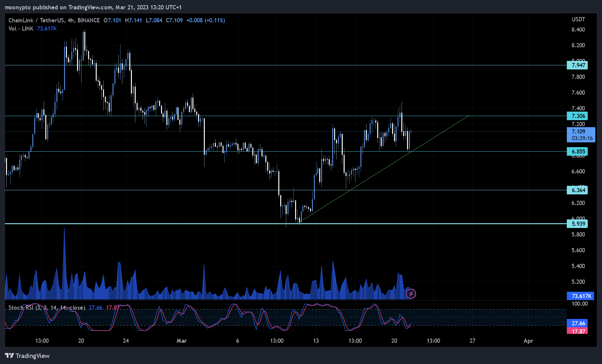
Task: Select the 5.939 support level label
Action: [577, 224]
